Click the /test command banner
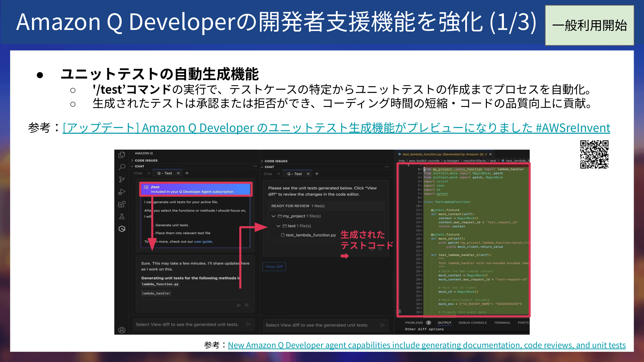Viewport: 644px width, 362px height. pos(196,189)
